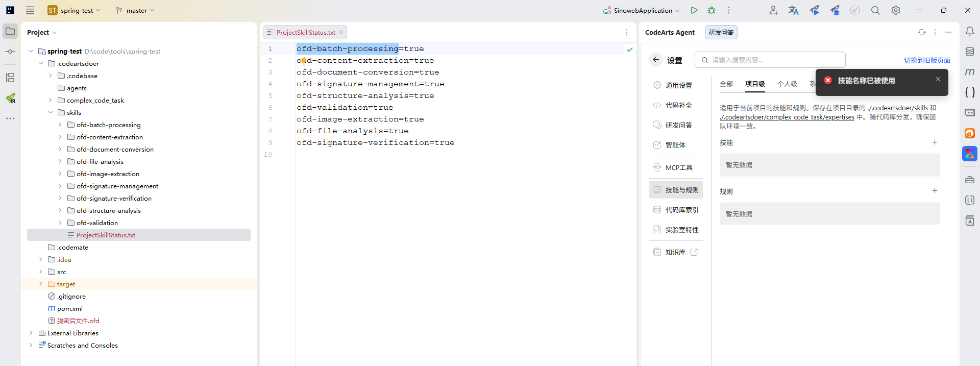Image resolution: width=980 pixels, height=366 pixels.
Task: Expand the ofd-batch-processing folder
Action: pos(60,125)
